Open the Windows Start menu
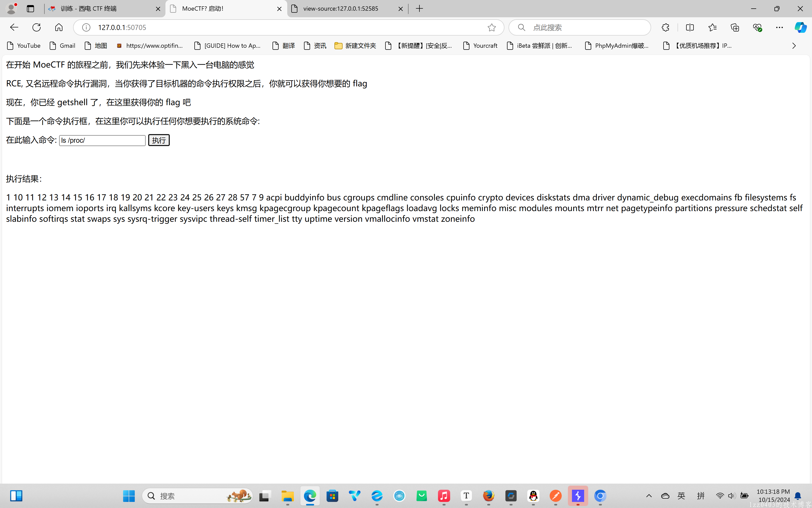The image size is (812, 508). (129, 496)
